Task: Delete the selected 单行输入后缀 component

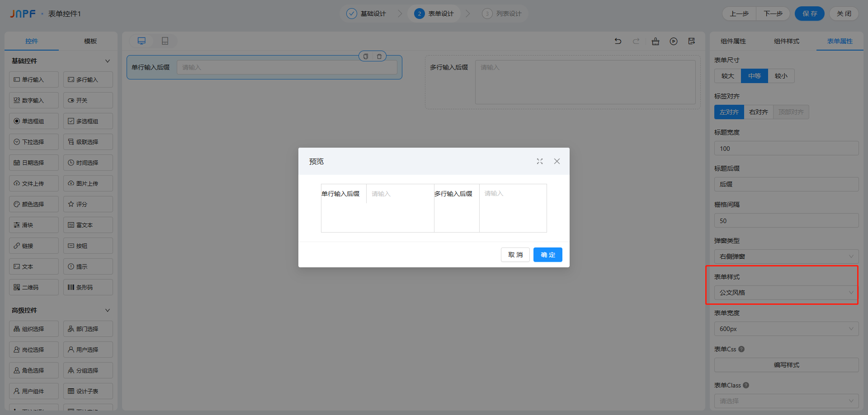Action: 379,56
